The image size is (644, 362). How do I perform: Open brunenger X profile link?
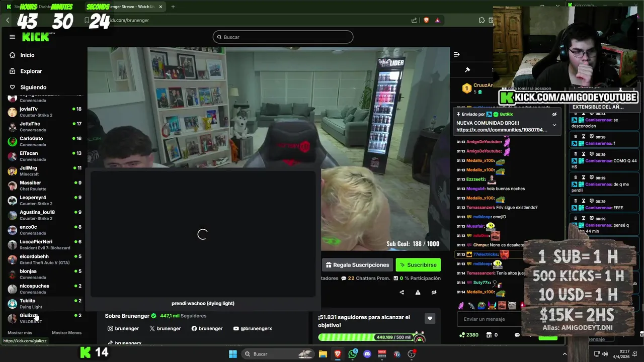(x=165, y=328)
